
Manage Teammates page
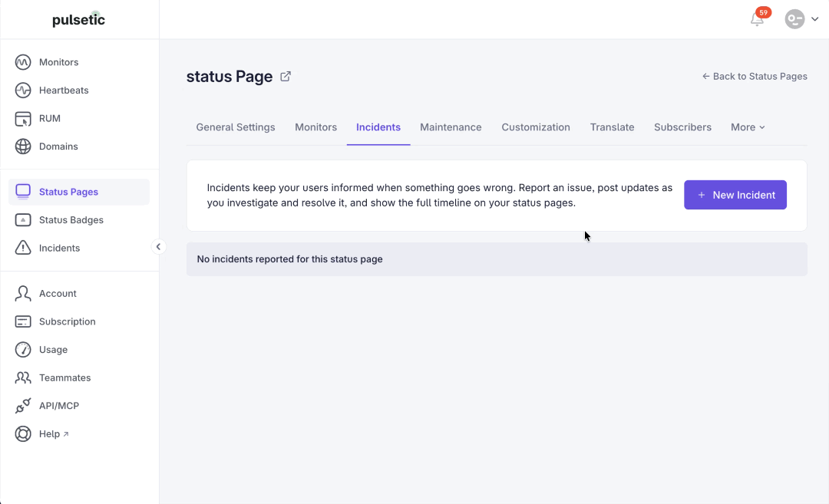click(x=79, y=377)
